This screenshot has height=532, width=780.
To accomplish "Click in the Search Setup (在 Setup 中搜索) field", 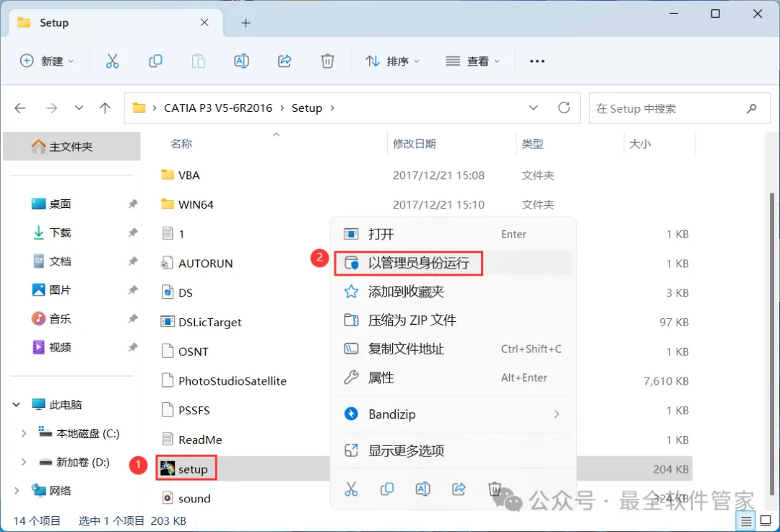I will [x=680, y=108].
